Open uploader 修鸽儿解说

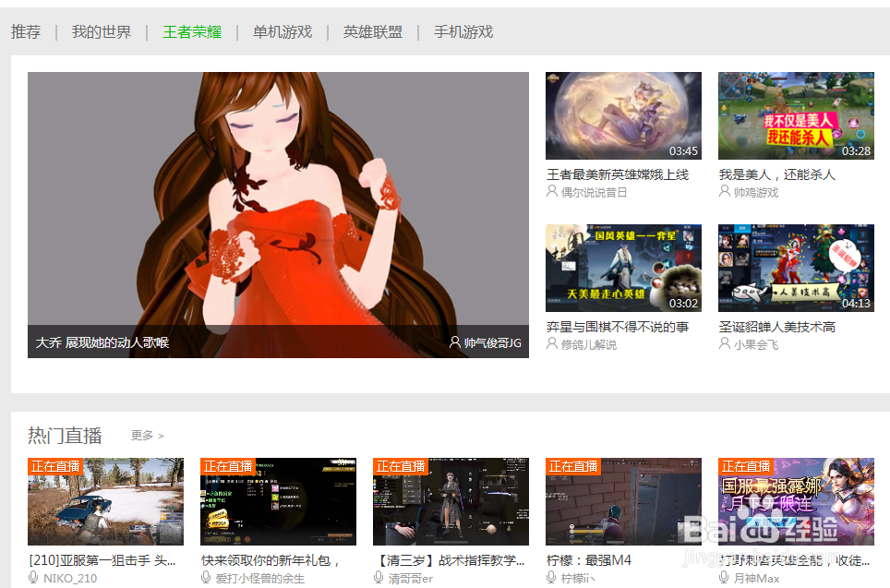[x=589, y=344]
